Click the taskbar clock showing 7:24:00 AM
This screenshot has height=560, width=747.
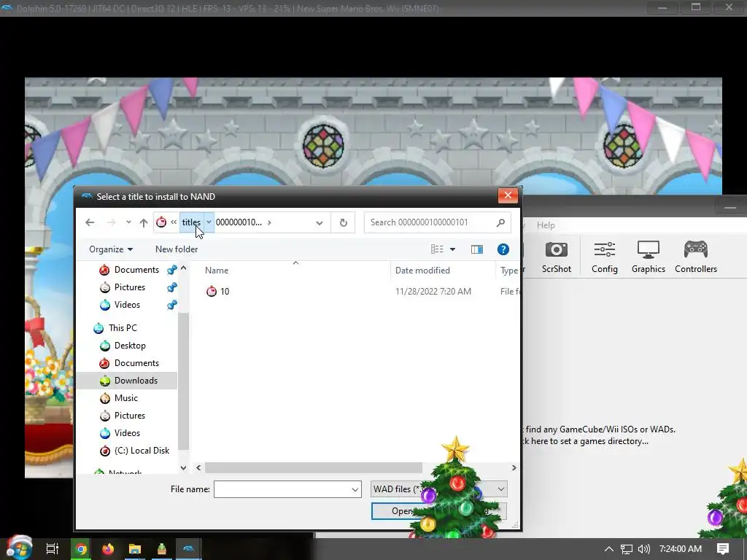point(681,549)
